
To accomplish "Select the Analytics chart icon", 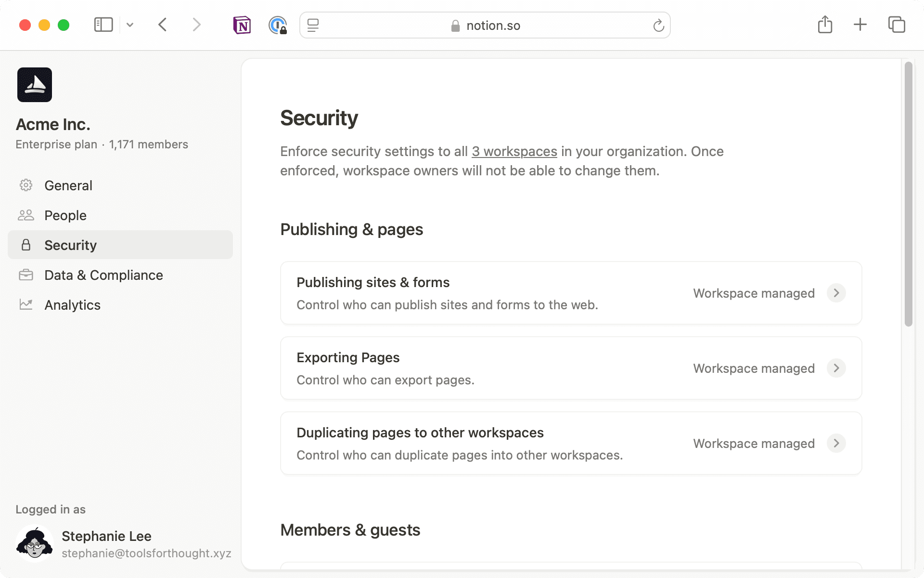I will point(26,304).
